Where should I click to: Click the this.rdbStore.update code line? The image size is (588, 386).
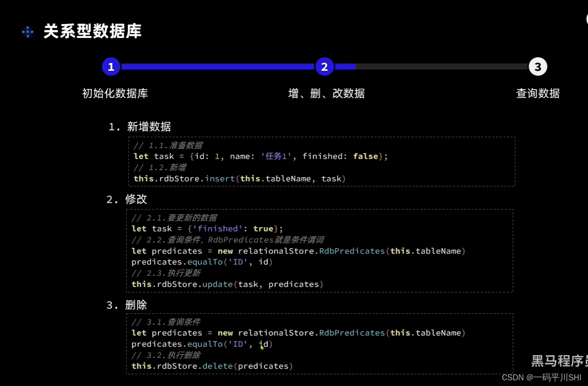pyautogui.click(x=227, y=284)
